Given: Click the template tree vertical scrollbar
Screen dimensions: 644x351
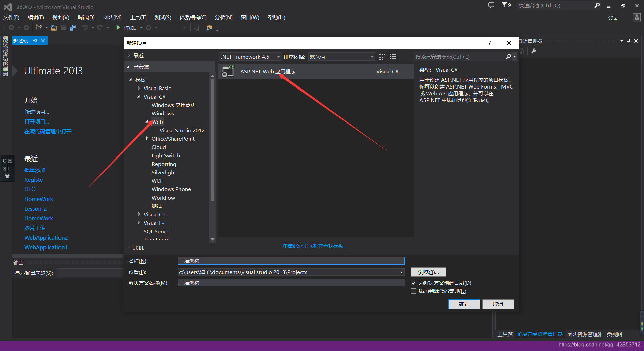Looking at the screenshot, I should [212, 140].
